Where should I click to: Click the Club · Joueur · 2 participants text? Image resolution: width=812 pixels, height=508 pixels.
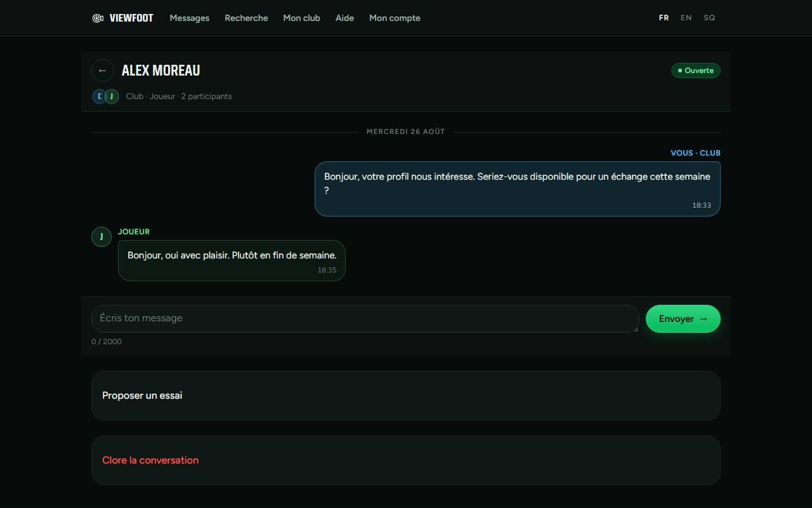click(x=179, y=97)
